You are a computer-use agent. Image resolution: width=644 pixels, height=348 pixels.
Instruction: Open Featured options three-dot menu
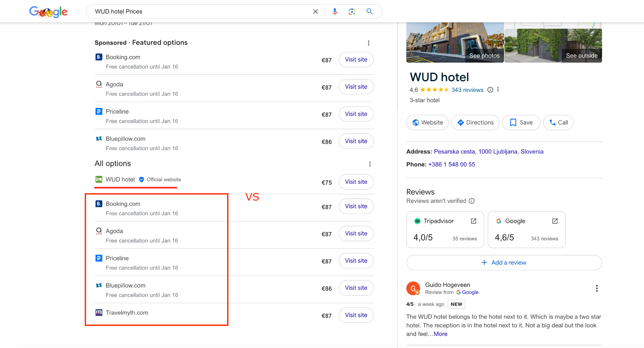pyautogui.click(x=369, y=43)
